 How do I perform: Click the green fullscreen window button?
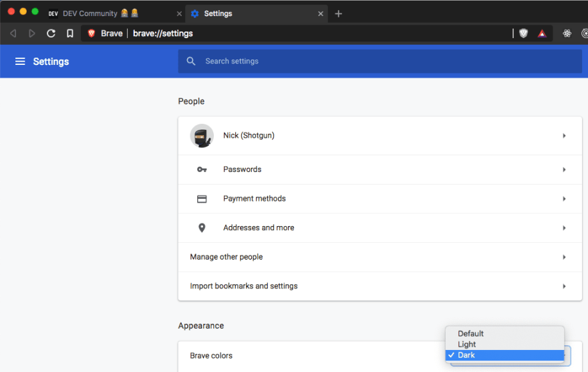click(x=35, y=11)
